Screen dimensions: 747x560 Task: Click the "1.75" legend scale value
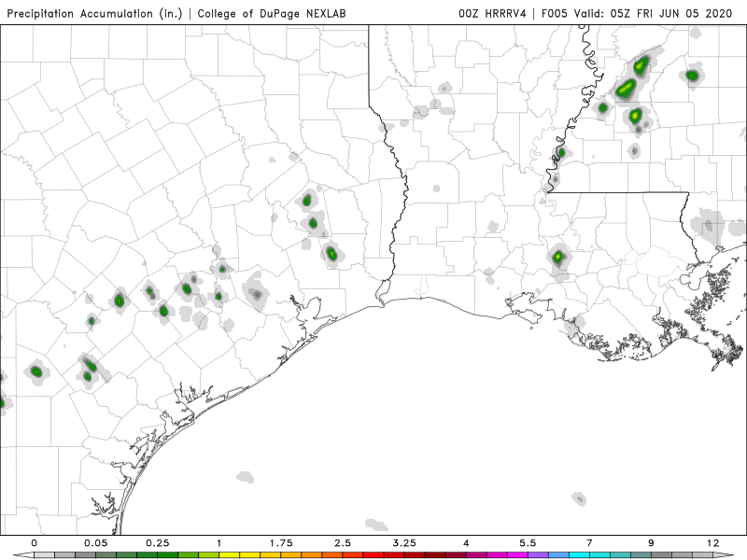pos(281,543)
